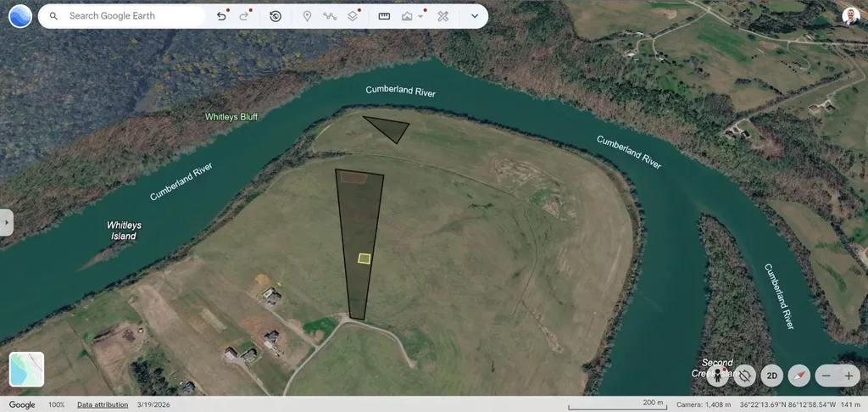Open the pencil-ruler tools icon
Image resolution: width=868 pixels, height=412 pixels.
click(x=442, y=16)
